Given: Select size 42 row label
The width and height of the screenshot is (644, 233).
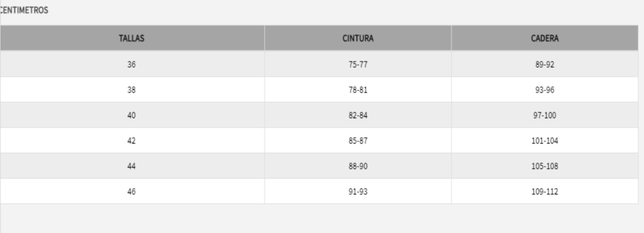Looking at the screenshot, I should click(132, 141).
